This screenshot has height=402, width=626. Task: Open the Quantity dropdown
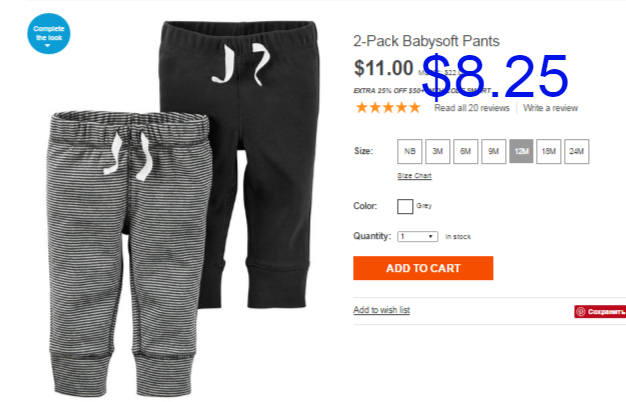418,237
